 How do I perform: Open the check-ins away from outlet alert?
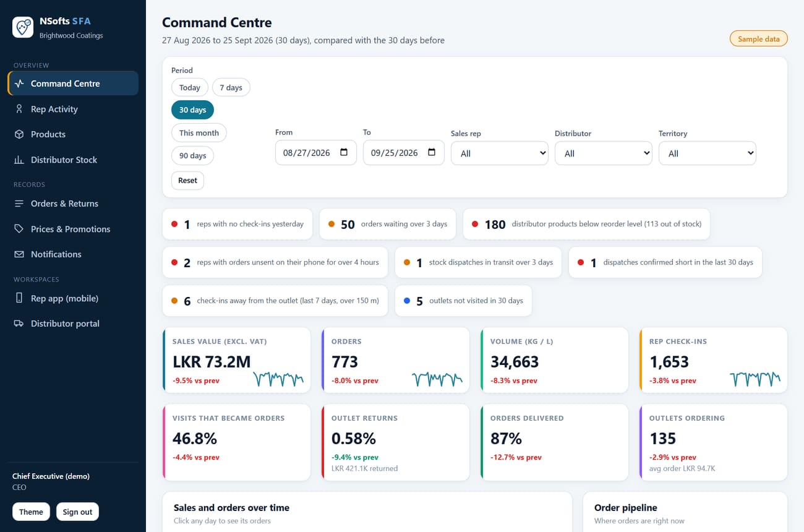[x=275, y=301]
